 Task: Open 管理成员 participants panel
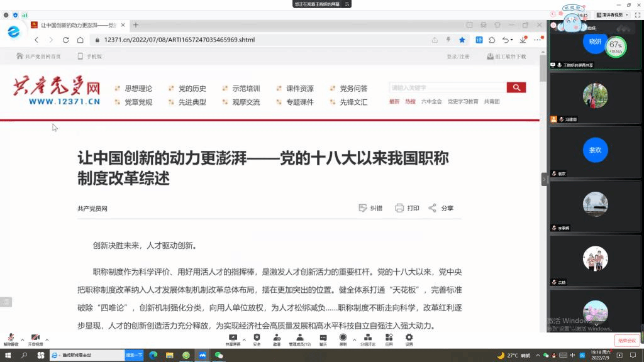point(299,338)
